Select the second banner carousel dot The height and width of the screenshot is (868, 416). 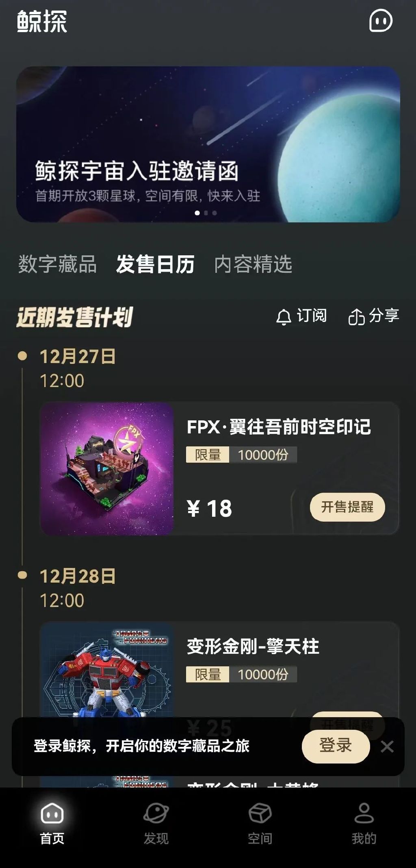coord(206,213)
